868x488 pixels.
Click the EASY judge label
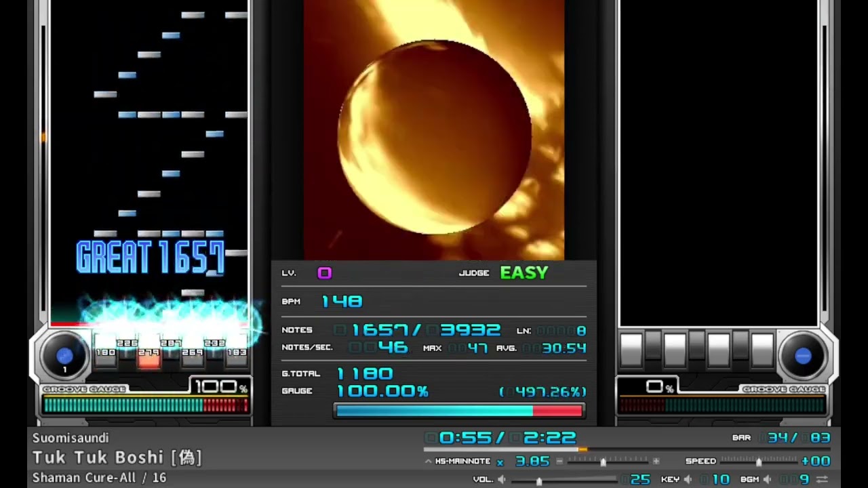[524, 272]
